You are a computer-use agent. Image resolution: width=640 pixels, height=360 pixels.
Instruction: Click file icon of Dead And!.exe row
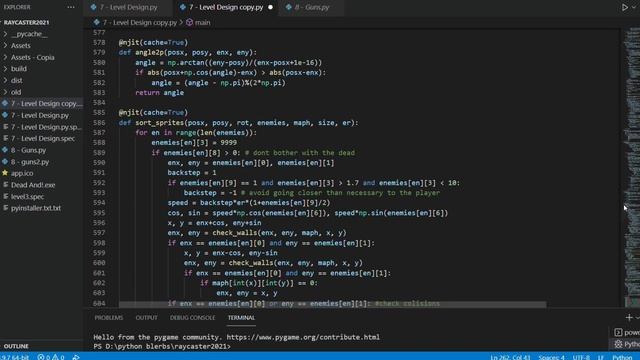coord(5,184)
